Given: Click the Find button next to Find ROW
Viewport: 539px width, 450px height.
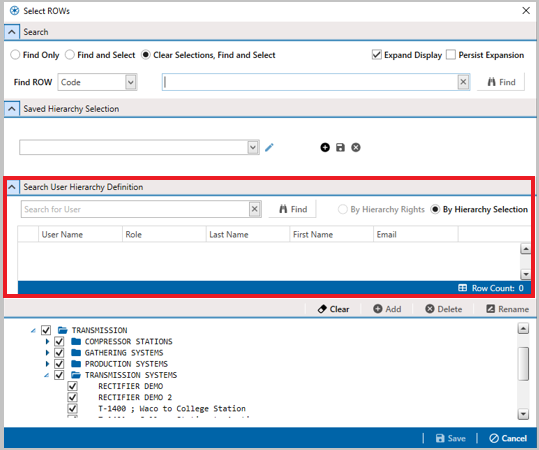Looking at the screenshot, I should (x=501, y=82).
